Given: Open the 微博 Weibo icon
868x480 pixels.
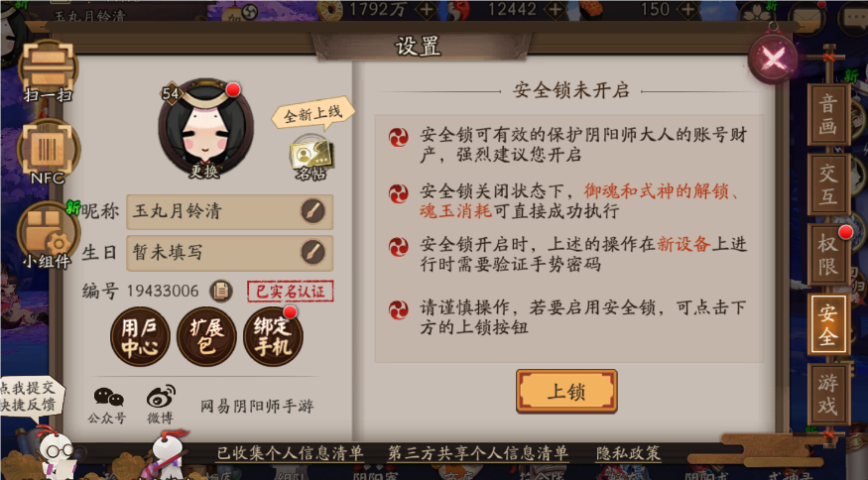Looking at the screenshot, I should [161, 406].
